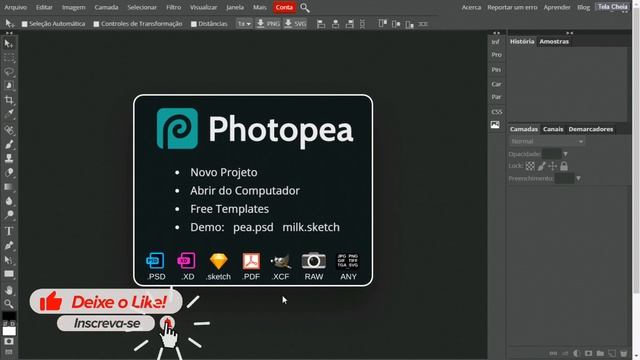Screen dimensions: 640x360
Task: Click the align top edges icon
Action: tap(382, 24)
